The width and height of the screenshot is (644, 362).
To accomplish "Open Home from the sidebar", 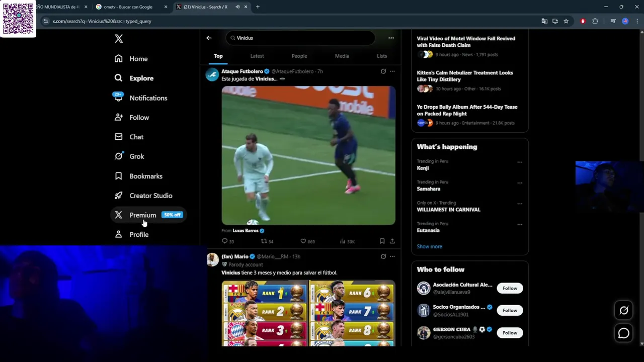I will click(131, 59).
